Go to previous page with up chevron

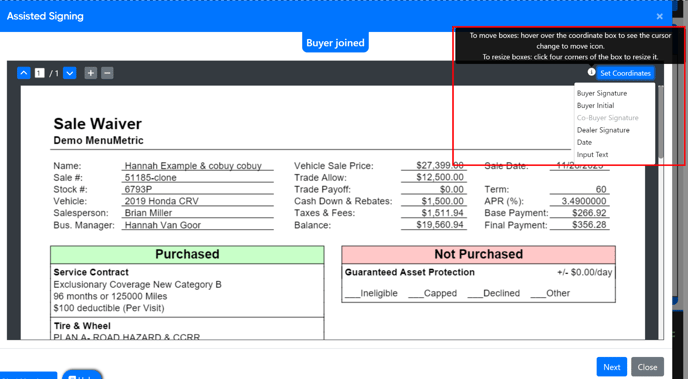coord(24,73)
